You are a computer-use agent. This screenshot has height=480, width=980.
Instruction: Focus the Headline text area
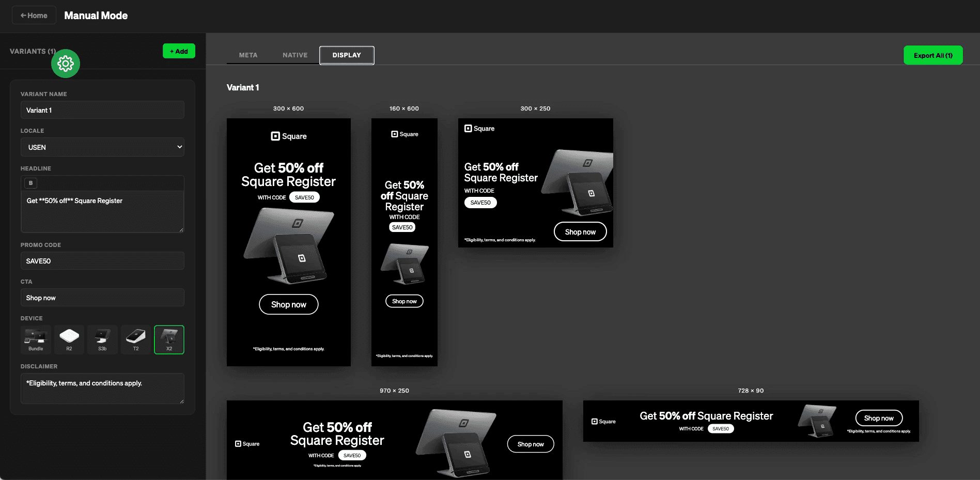[x=102, y=212]
